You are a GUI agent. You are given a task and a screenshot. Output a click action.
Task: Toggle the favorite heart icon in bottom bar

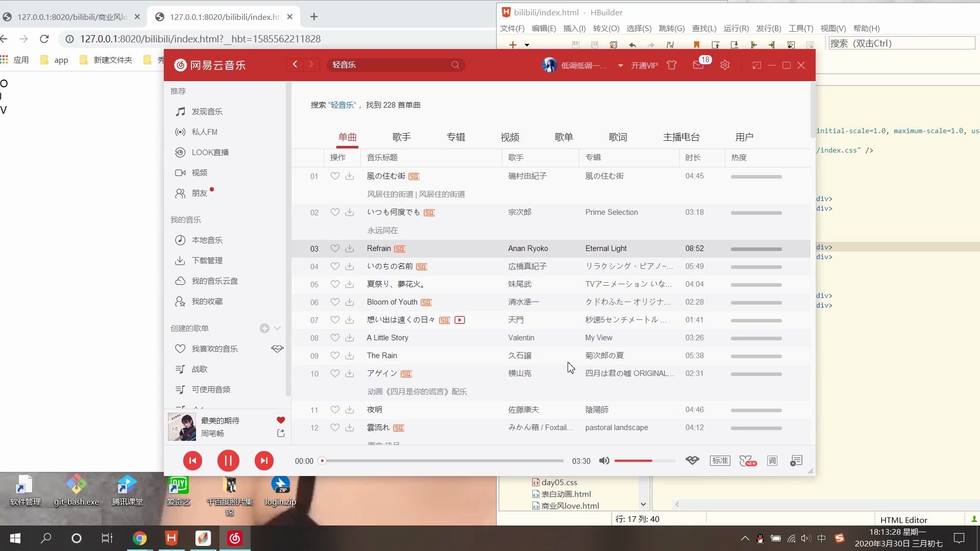pyautogui.click(x=692, y=461)
